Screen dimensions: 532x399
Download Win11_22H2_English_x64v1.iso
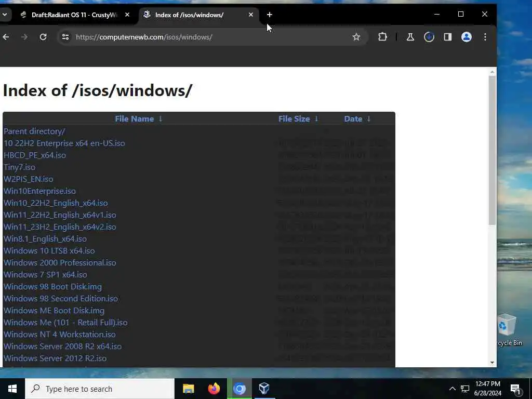(x=60, y=215)
